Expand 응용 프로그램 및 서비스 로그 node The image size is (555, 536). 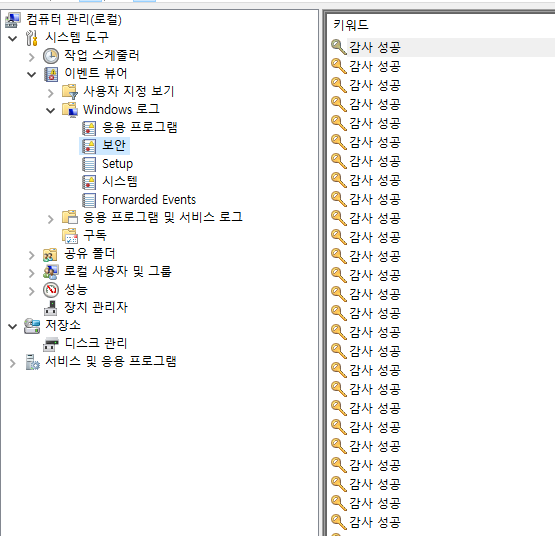51,219
